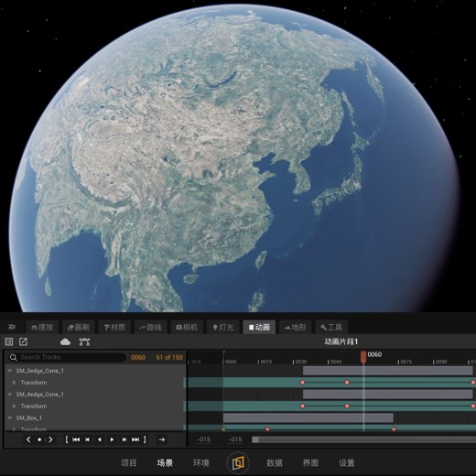Image resolution: width=476 pixels, height=476 pixels.
Task: Click the center cube logo button
Action: point(238,463)
